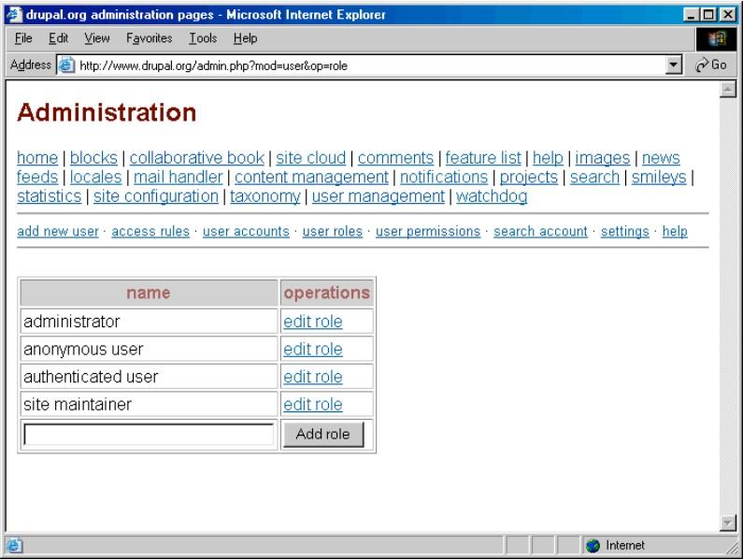The image size is (743, 560).
Task: Click edit role for site maintainer
Action: [x=313, y=405]
